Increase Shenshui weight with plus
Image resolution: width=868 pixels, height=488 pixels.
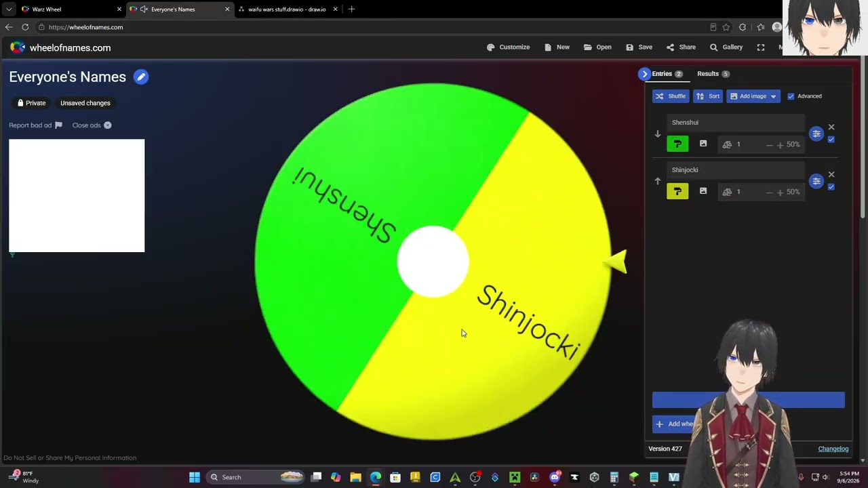point(780,144)
